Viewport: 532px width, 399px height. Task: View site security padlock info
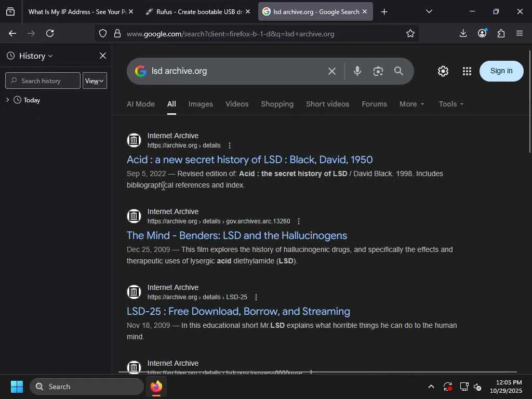pyautogui.click(x=117, y=33)
